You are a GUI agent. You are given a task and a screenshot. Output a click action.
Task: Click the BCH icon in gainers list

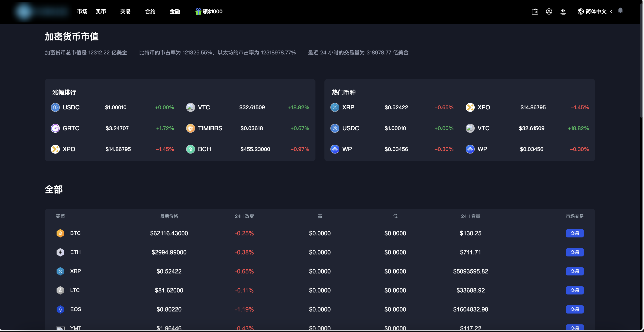(x=191, y=149)
